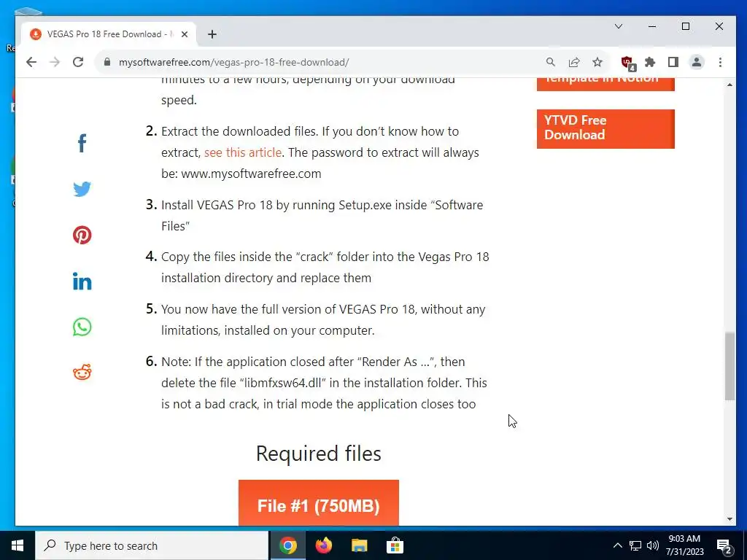Open uBlock Origin extension icon
Image resolution: width=747 pixels, height=560 pixels.
click(628, 63)
